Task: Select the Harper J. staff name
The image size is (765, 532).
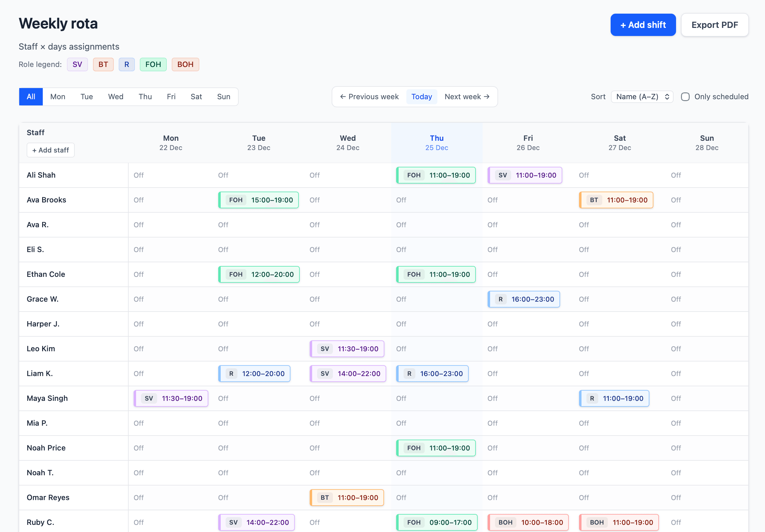Action: 43,324
